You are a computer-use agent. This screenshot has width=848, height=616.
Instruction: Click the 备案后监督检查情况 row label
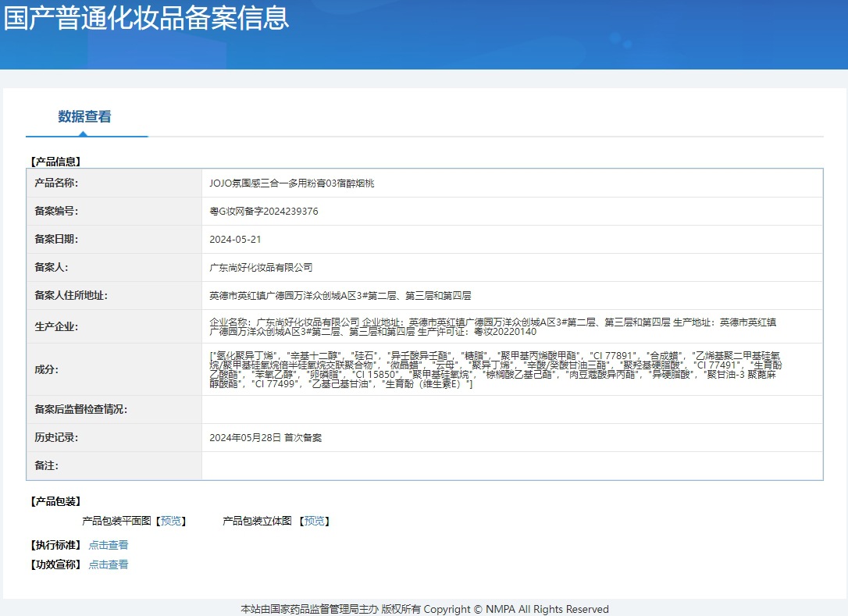[81, 409]
